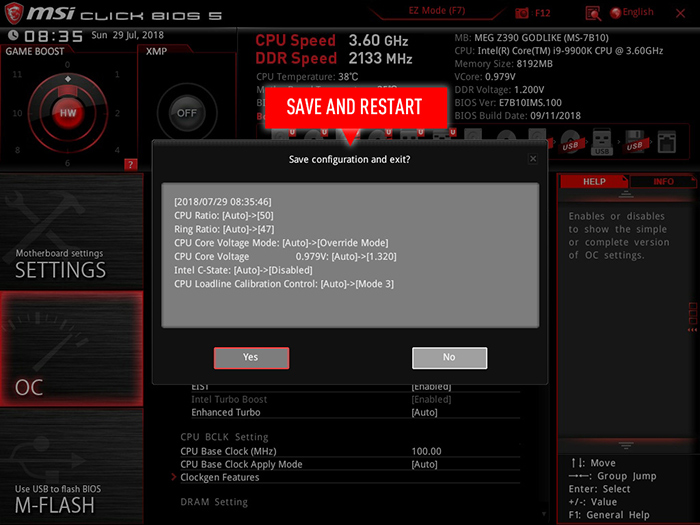Select the CPU Ratio: [Auto]->[50] line
Viewport: 700px width, 525px height.
pos(224,216)
